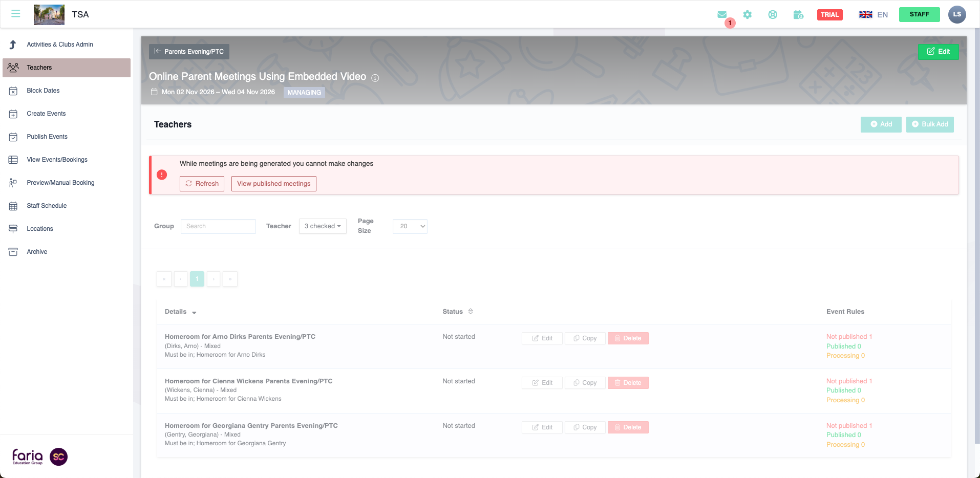980x478 pixels.
Task: Open the mail notifications envelope icon
Action: click(x=722, y=15)
